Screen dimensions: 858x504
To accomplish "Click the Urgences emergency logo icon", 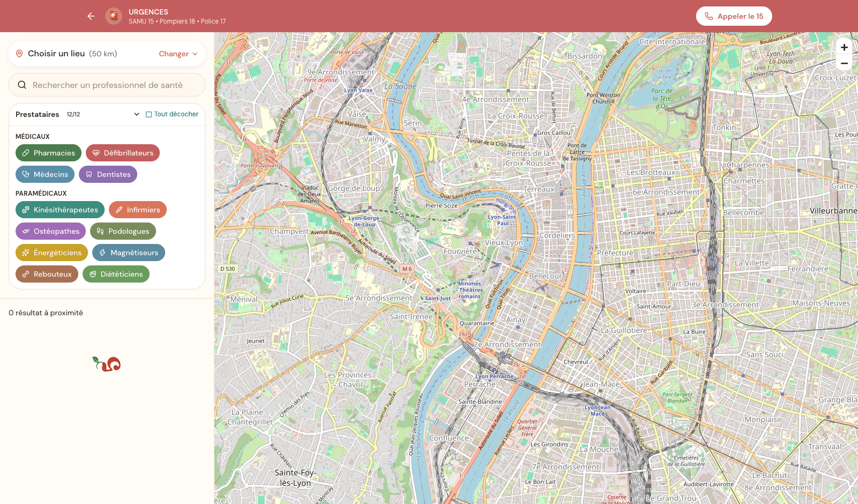I will (114, 16).
